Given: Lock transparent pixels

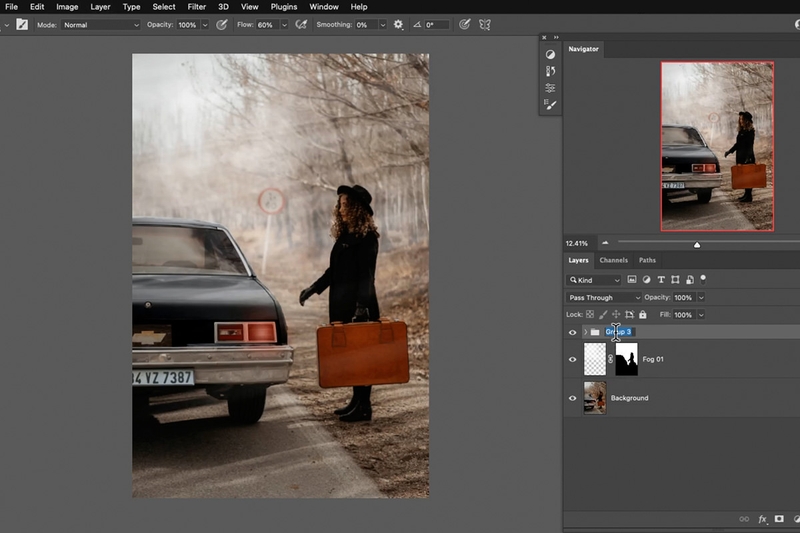Looking at the screenshot, I should tap(590, 315).
